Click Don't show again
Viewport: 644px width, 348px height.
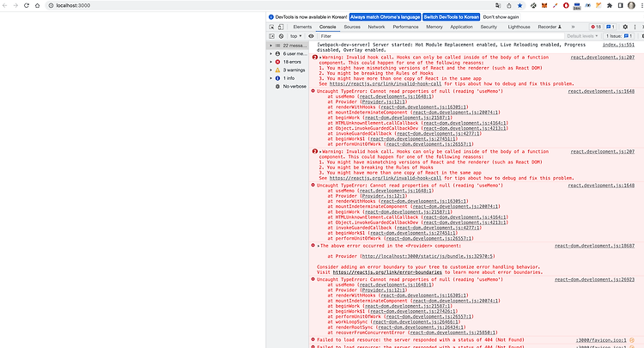click(501, 17)
